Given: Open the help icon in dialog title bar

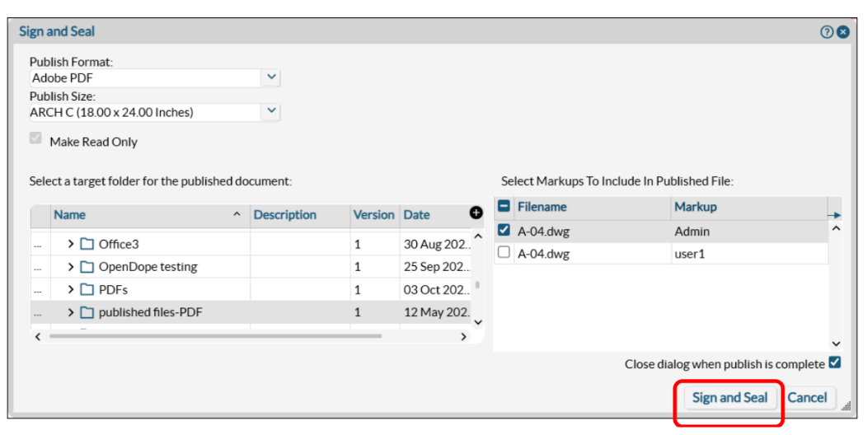Looking at the screenshot, I should pos(826,32).
